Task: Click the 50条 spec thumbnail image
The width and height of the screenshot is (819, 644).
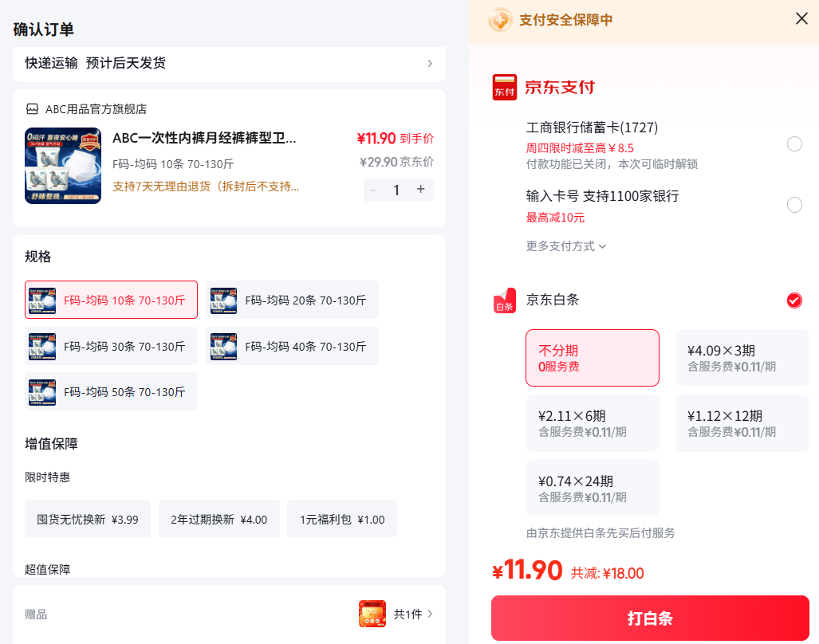Action: click(42, 392)
